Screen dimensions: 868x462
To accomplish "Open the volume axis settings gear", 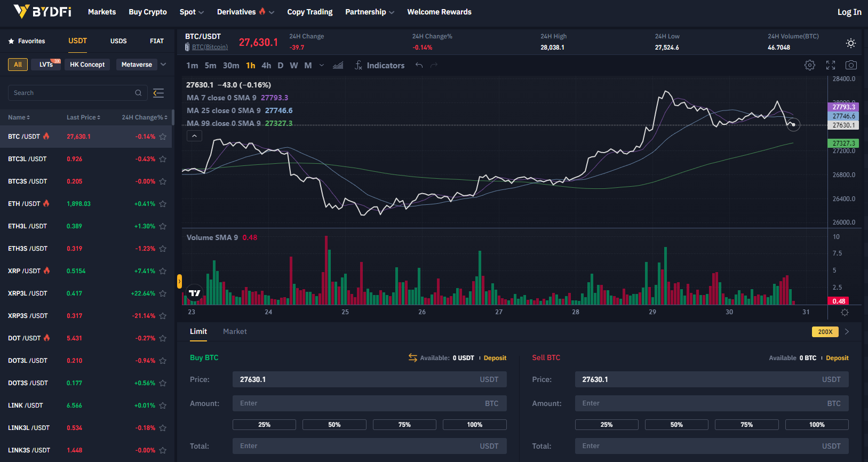I will [845, 312].
